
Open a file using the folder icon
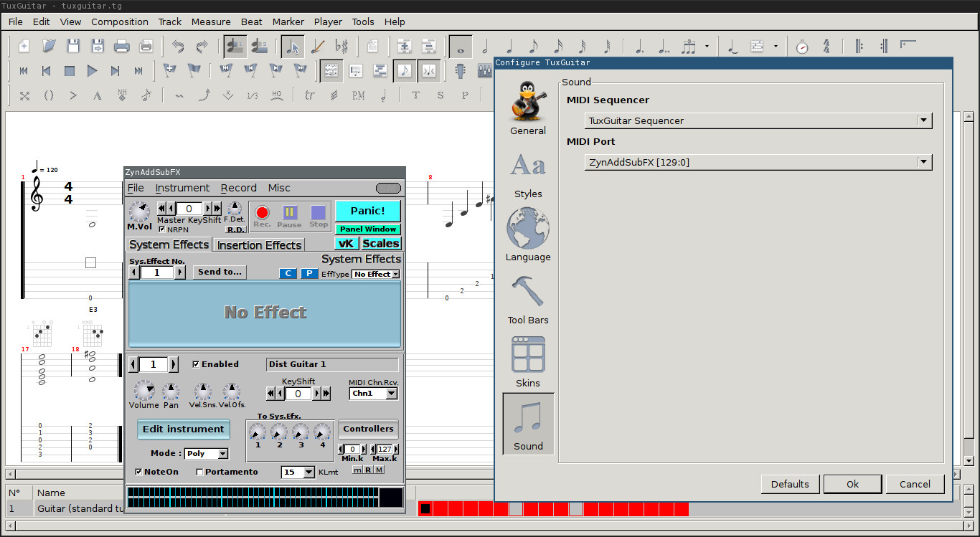pyautogui.click(x=49, y=47)
